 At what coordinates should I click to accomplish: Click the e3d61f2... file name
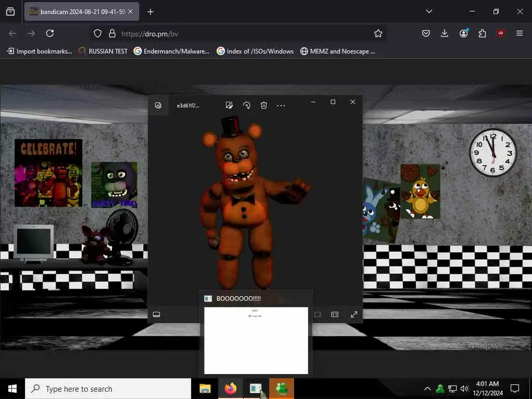coord(188,105)
